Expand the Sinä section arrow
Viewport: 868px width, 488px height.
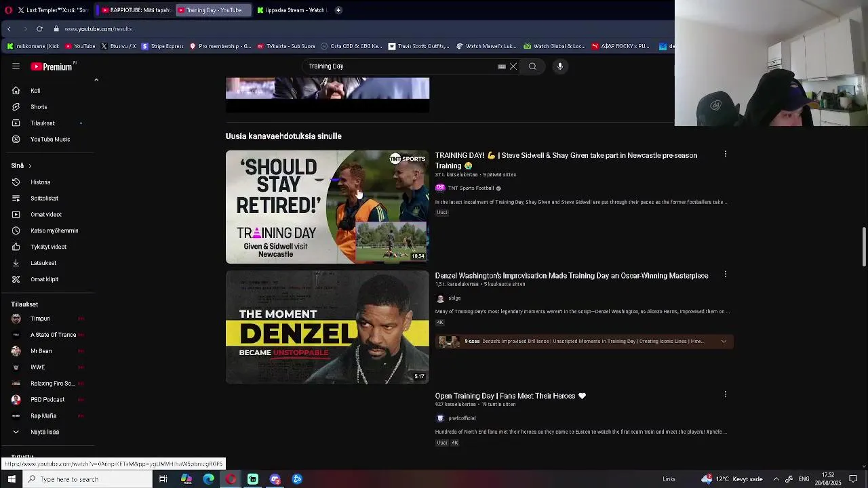point(30,166)
